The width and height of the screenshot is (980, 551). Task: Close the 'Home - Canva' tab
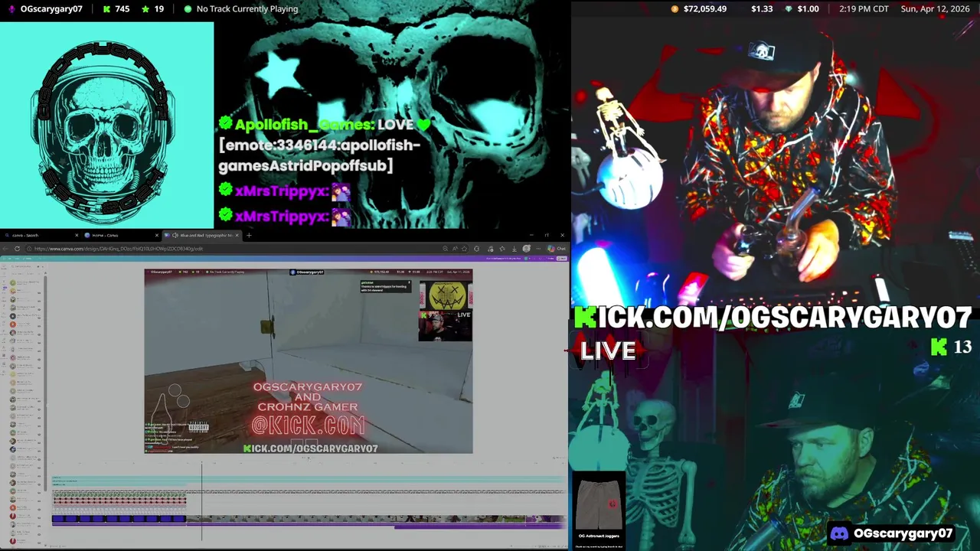click(157, 235)
